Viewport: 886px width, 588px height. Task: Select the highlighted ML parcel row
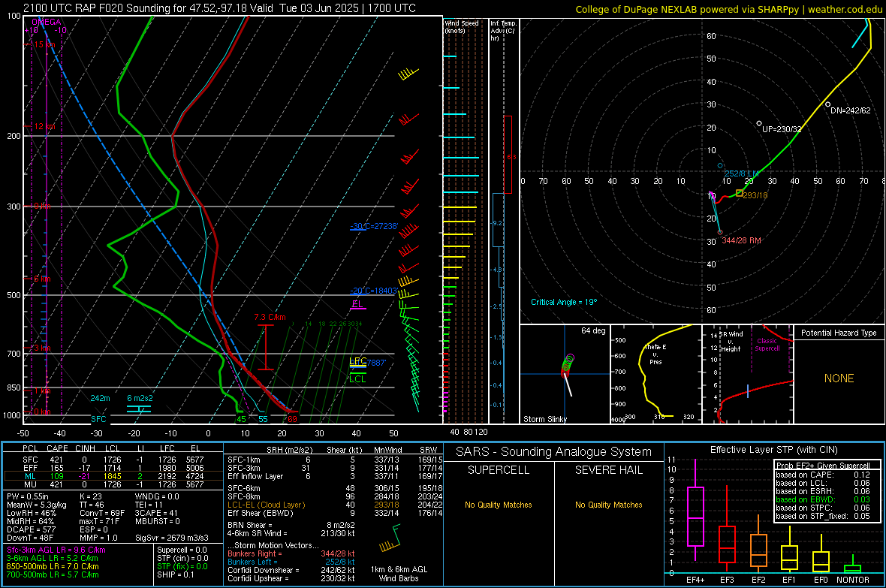[x=113, y=476]
